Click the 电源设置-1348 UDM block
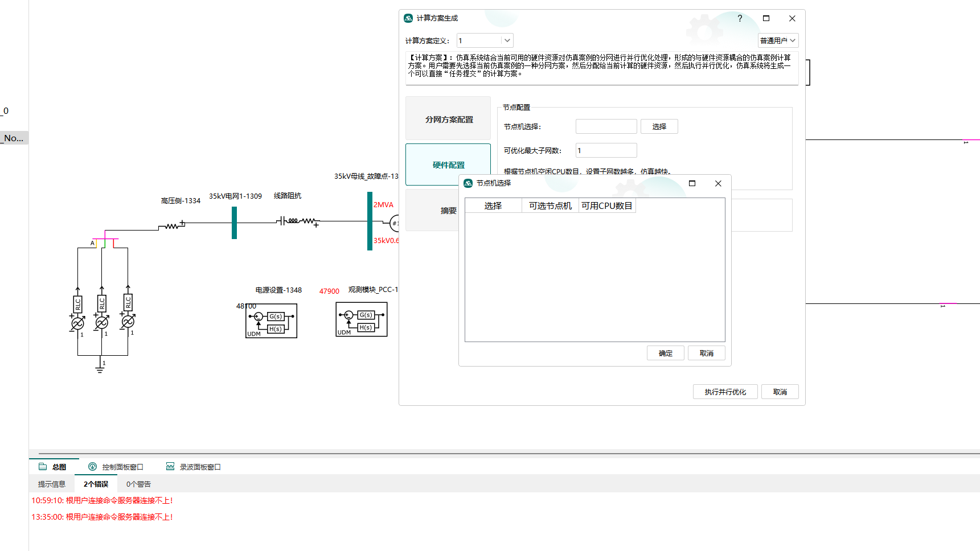This screenshot has height=551, width=980. pyautogui.click(x=271, y=321)
